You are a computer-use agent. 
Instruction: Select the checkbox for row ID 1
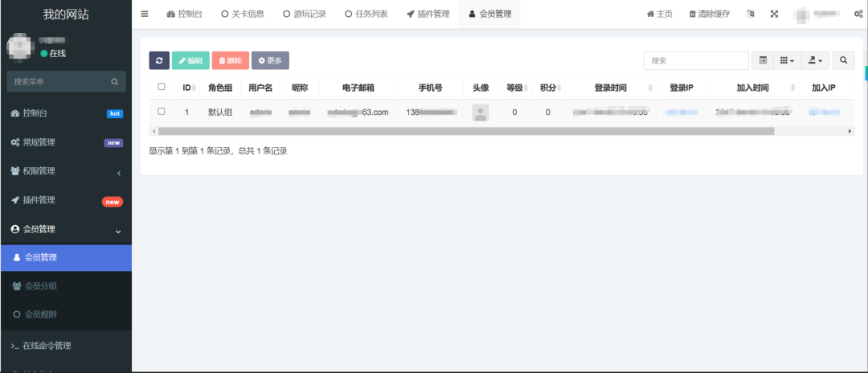pyautogui.click(x=162, y=111)
